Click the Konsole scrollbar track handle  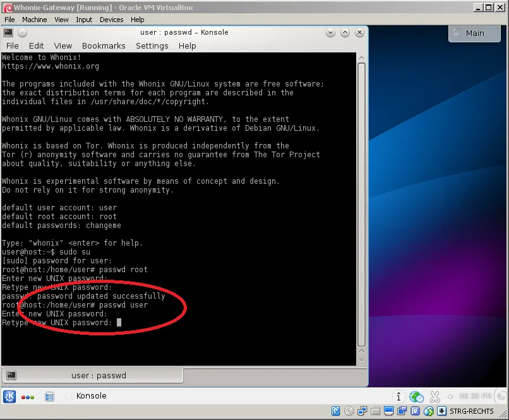coord(361,205)
